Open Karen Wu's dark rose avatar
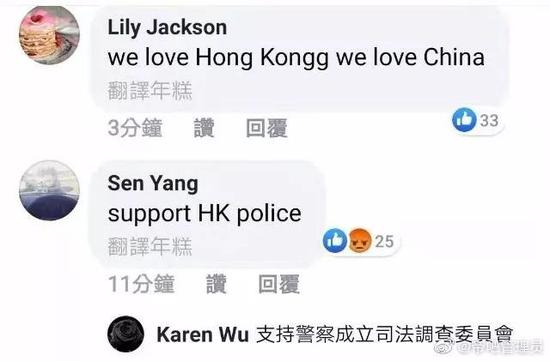This screenshot has width=550, height=361. point(126,334)
